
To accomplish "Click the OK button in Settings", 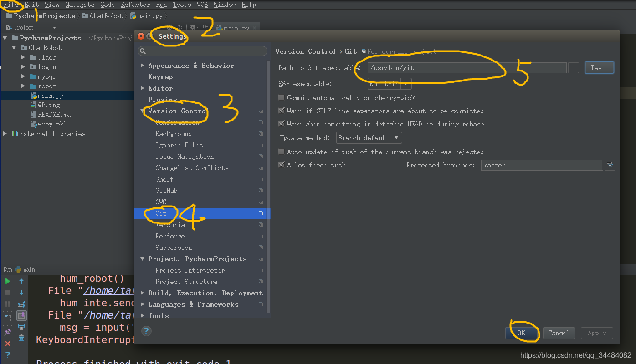I will [x=521, y=333].
